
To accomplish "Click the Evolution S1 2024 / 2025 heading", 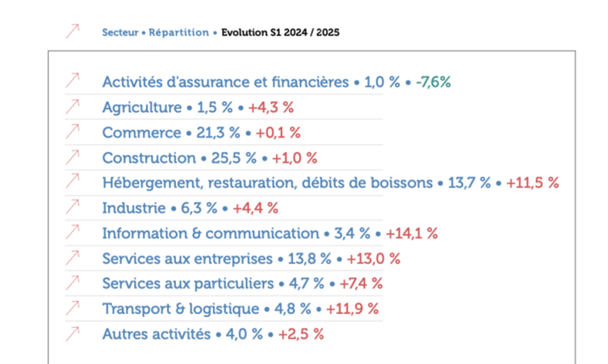I will pos(280,32).
